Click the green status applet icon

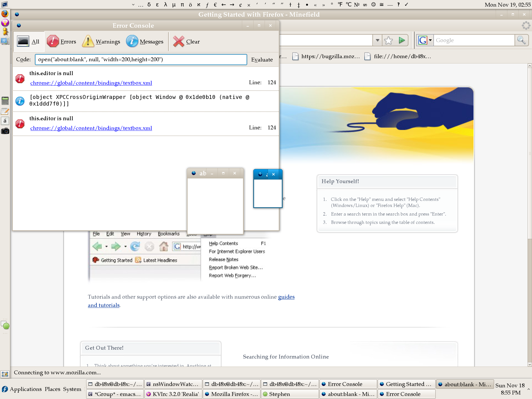tap(6, 325)
